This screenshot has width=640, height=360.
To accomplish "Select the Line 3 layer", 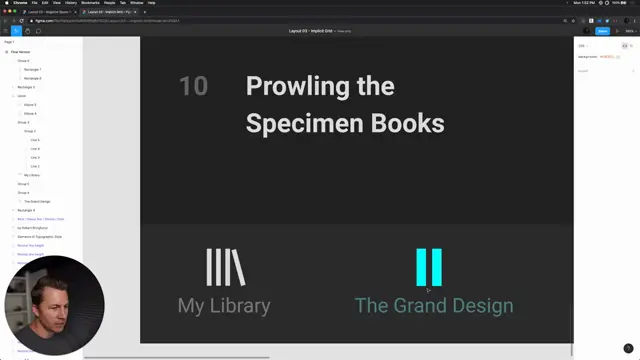I will (x=35, y=158).
